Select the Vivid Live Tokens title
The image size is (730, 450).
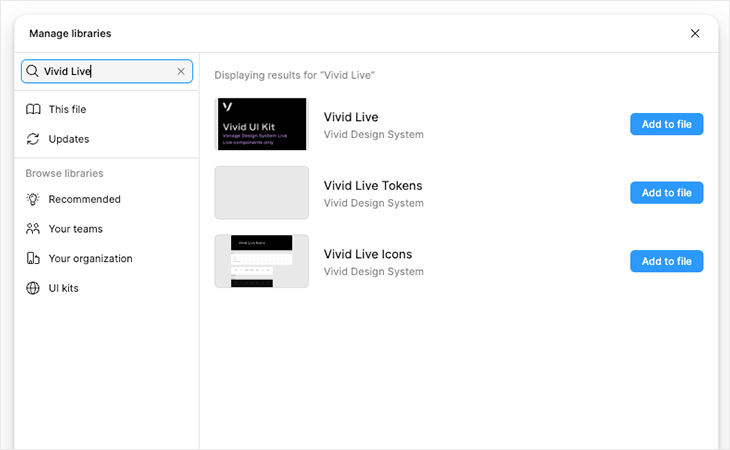pyautogui.click(x=373, y=186)
